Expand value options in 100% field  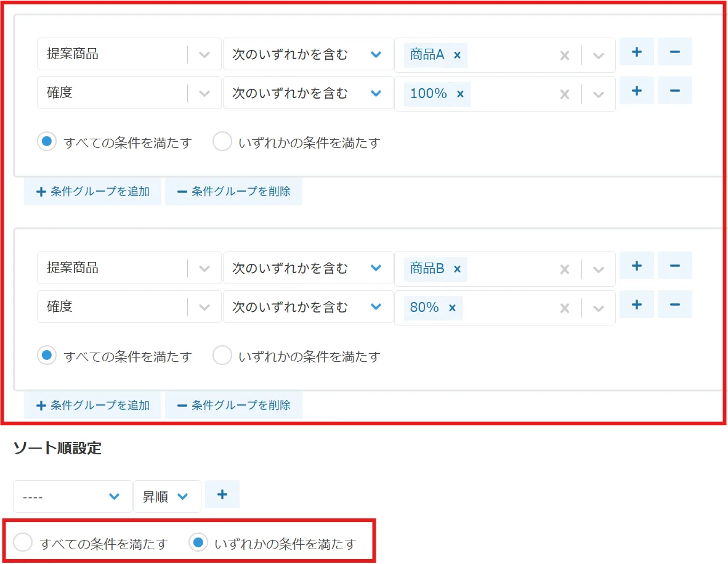pos(599,94)
